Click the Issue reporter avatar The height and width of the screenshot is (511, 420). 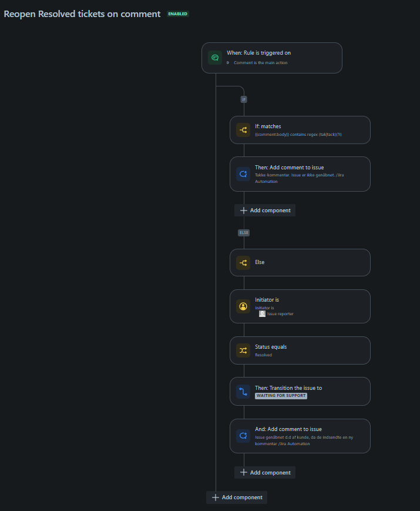262,313
